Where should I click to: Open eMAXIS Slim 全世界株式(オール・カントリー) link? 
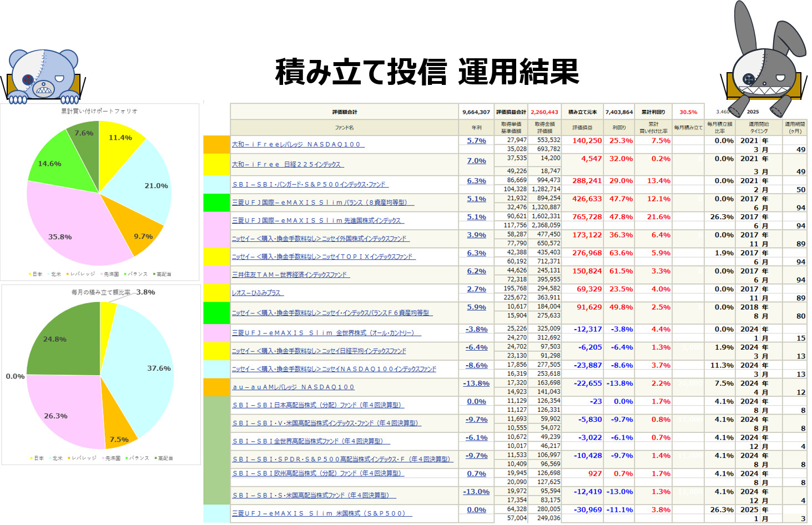[x=326, y=333]
